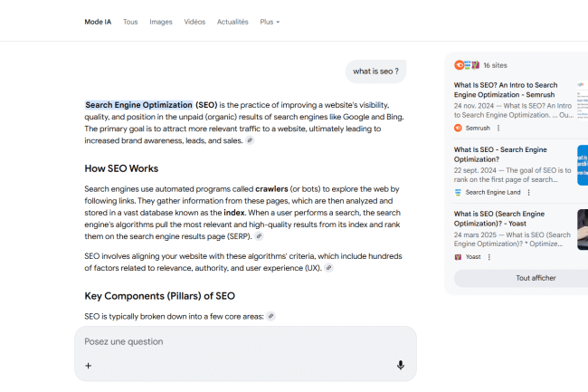The height and width of the screenshot is (392, 588).
Task: Open more options for Search Engine Land result
Action: point(529,193)
